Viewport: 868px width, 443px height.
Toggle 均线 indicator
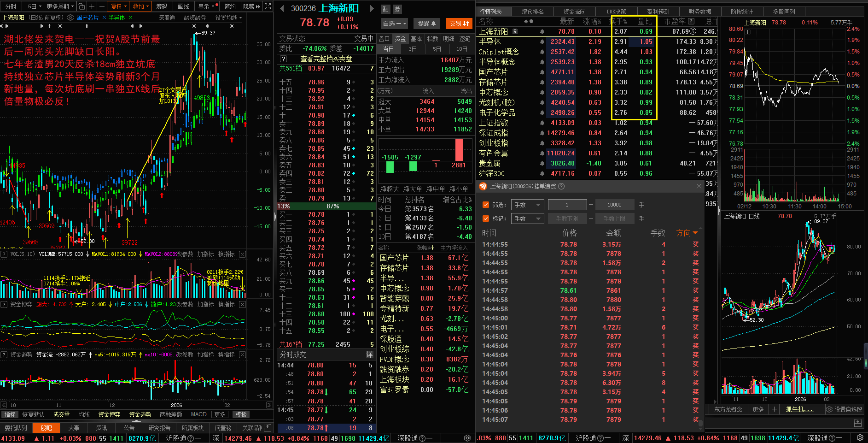[84, 414]
